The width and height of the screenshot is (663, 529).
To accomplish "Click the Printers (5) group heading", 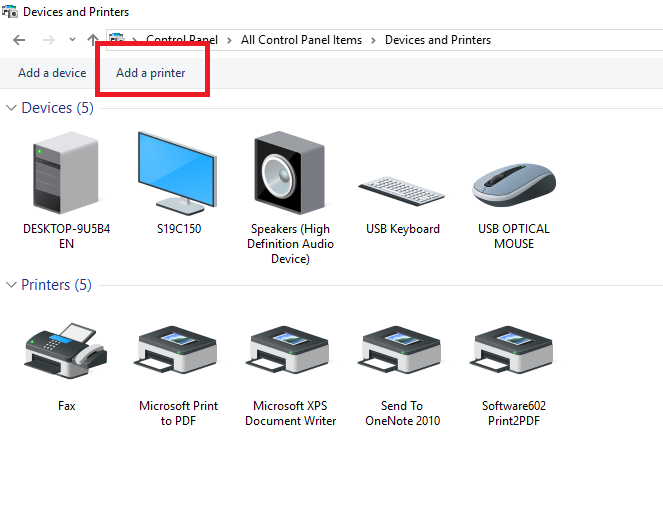I will (x=56, y=285).
